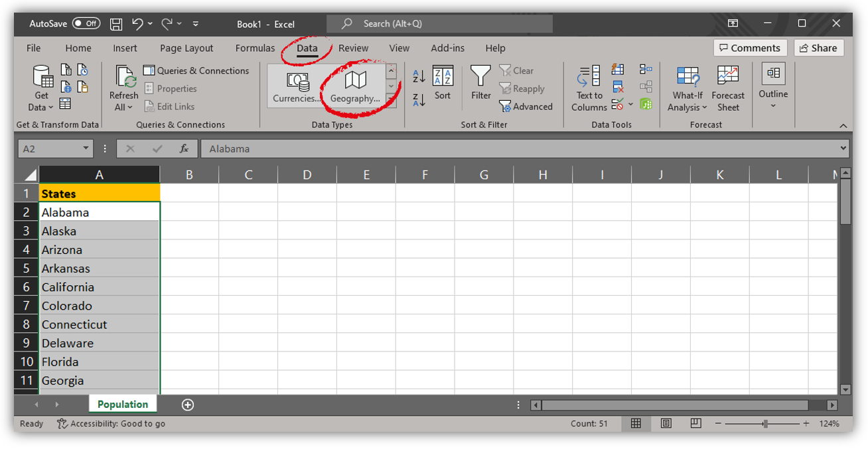Open the Advanced filter options
Image resolution: width=868 pixels, height=449 pixels.
click(526, 106)
